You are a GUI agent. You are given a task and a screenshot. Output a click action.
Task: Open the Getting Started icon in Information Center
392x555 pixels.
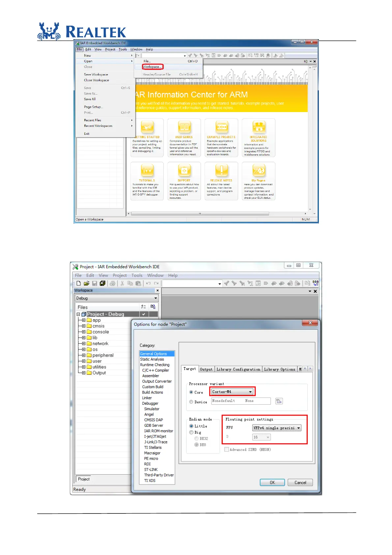[x=147, y=127]
